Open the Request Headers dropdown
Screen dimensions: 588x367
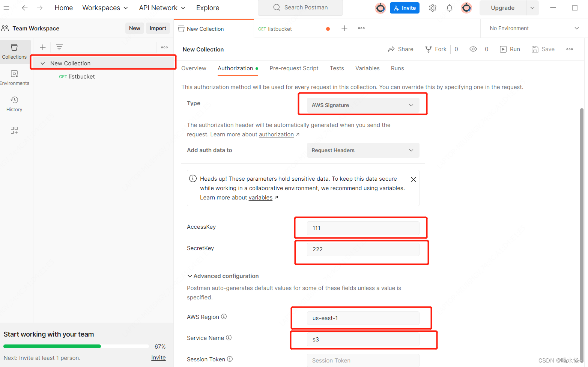[x=363, y=150]
